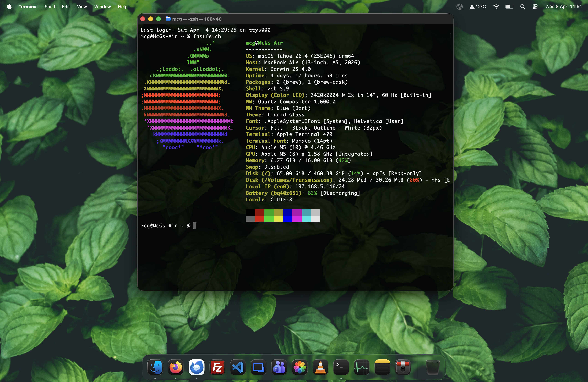Open the battery status menu
The image size is (588, 382).
(x=509, y=7)
